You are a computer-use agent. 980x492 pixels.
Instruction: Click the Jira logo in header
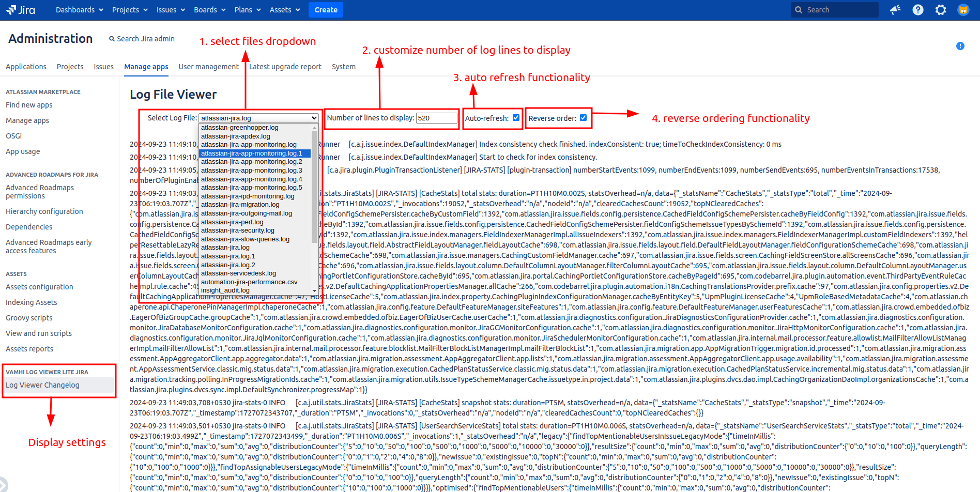tap(21, 10)
